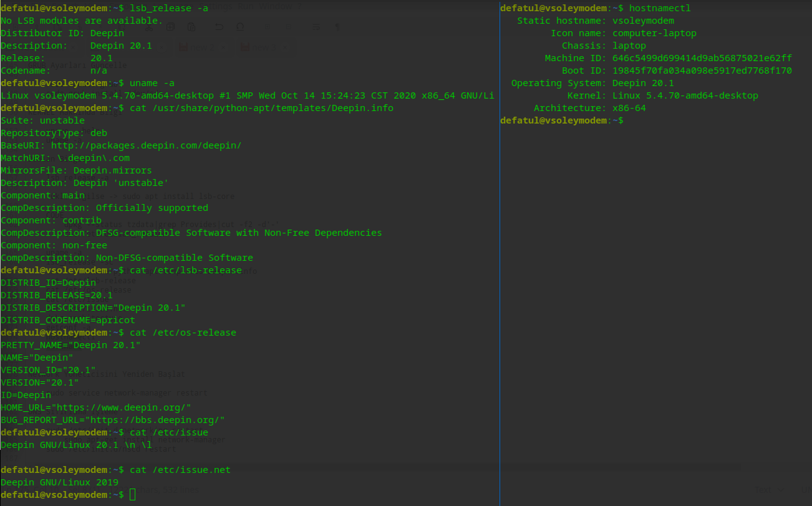Select the "Description: Deepin 20.1" lsb_release line
This screenshot has width=812, height=506.
click(x=76, y=46)
